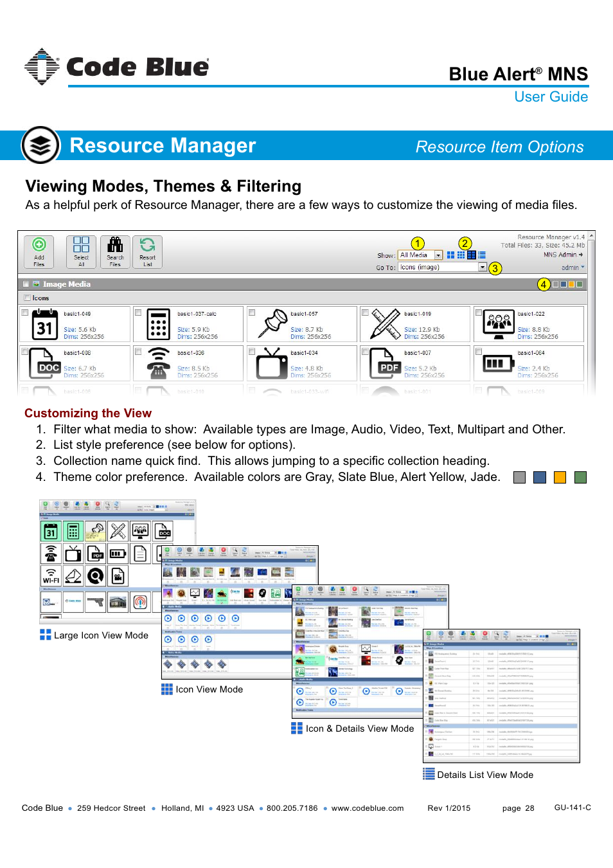Image resolution: width=613 pixels, height=868 pixels.
Task: Click the Details List View Mode sample screenshot
Action: pos(501,696)
